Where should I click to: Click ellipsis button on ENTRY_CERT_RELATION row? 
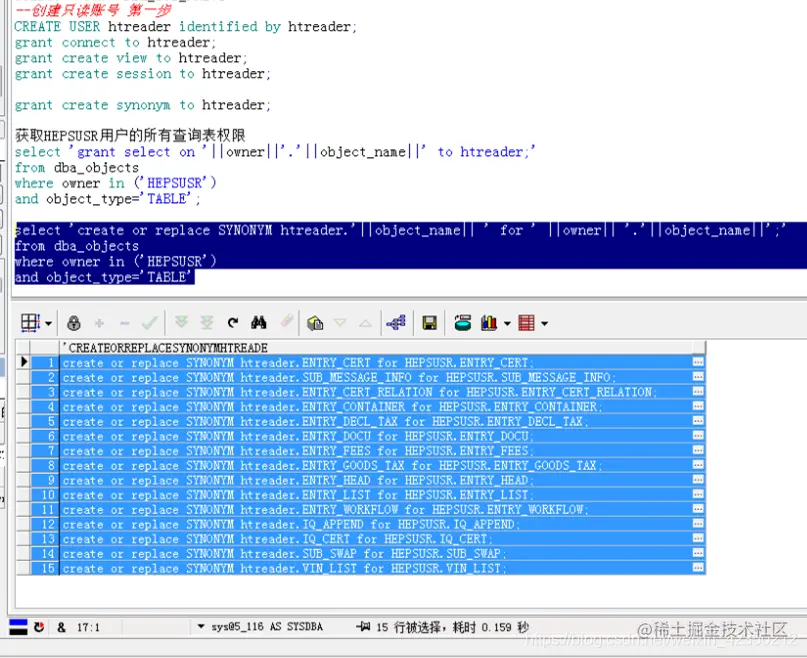pos(698,391)
